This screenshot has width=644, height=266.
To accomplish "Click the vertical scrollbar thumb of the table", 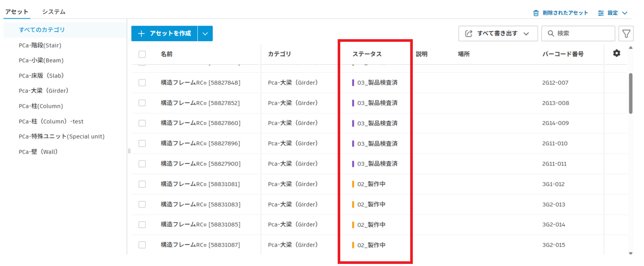I will tap(630, 93).
